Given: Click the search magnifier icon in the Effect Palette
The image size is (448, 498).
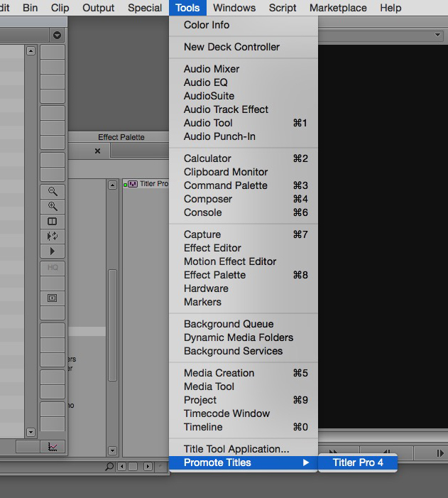Looking at the screenshot, I should pyautogui.click(x=109, y=466).
